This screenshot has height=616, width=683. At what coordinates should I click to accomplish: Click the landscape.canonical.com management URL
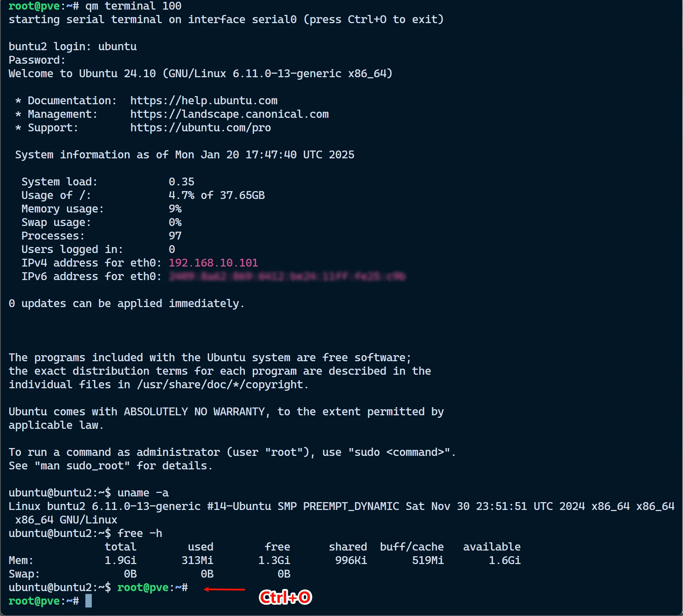[229, 114]
